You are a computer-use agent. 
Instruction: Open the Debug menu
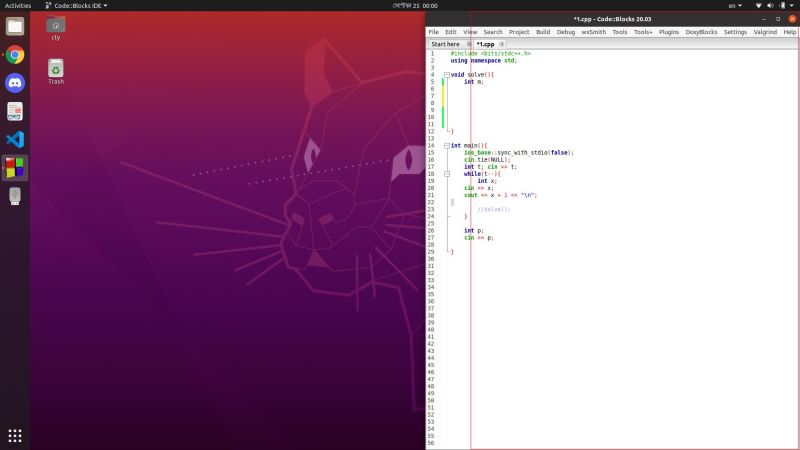tap(566, 32)
